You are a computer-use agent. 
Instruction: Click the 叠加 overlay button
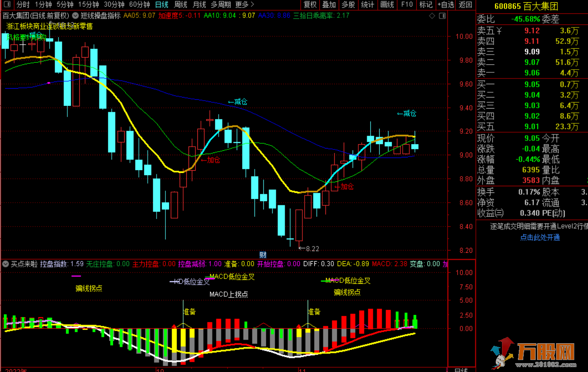point(329,4)
